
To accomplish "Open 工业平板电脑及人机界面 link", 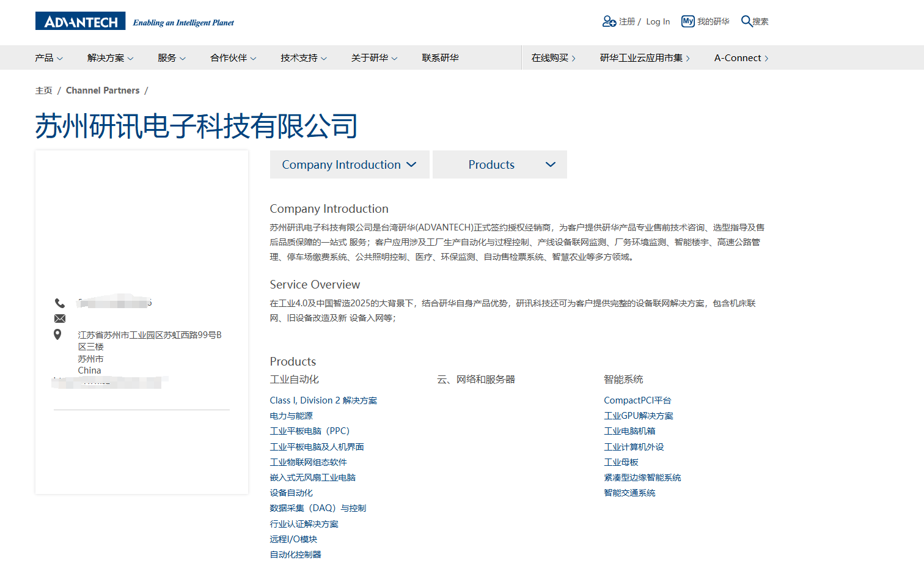I will click(317, 447).
